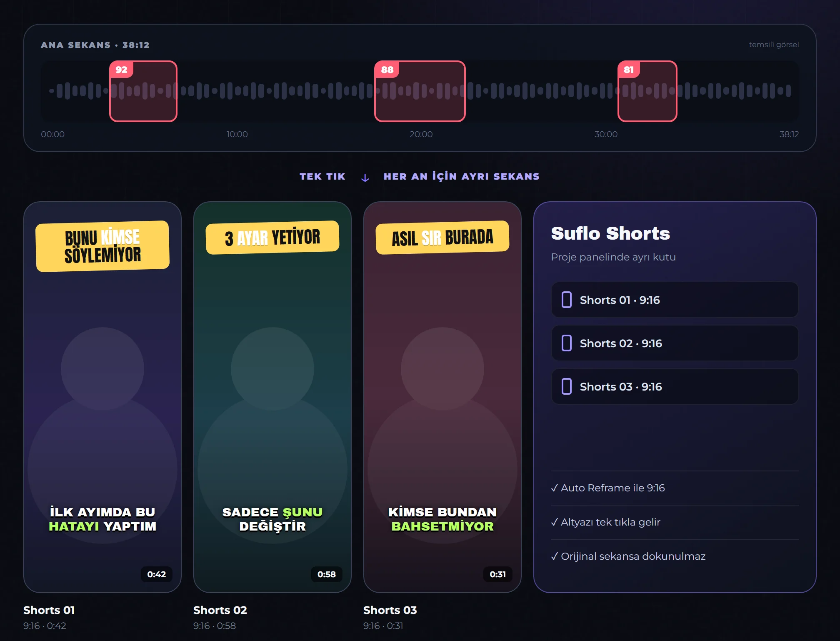Click the phone icon beside Shorts 03

click(x=566, y=387)
